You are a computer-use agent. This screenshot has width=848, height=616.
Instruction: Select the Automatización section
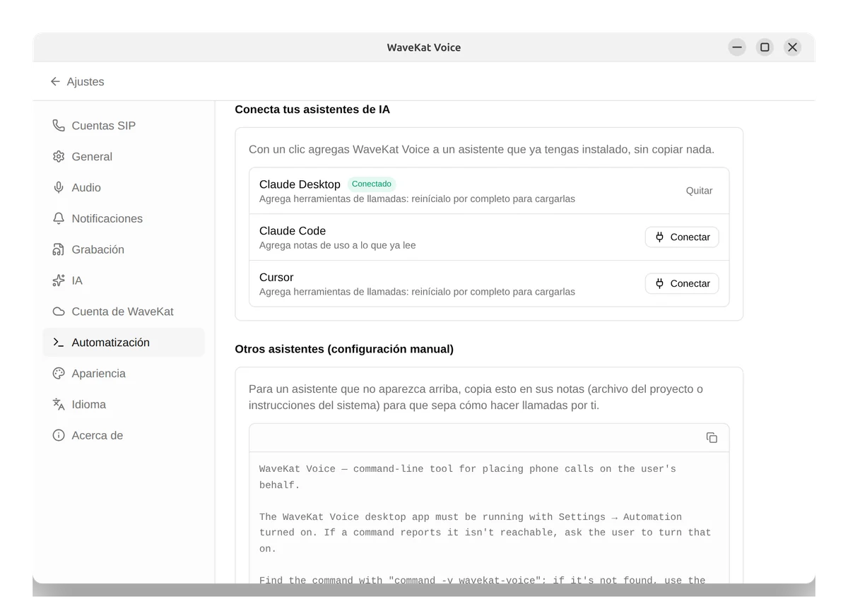pyautogui.click(x=124, y=343)
